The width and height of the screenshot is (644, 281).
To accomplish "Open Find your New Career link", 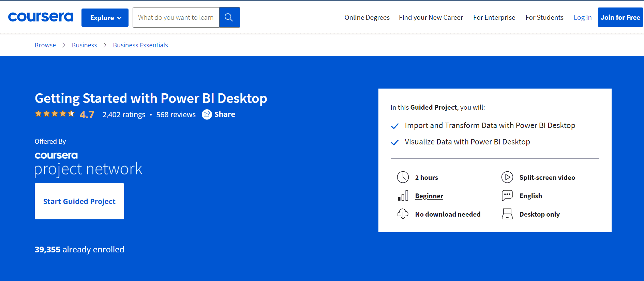I will click(431, 17).
